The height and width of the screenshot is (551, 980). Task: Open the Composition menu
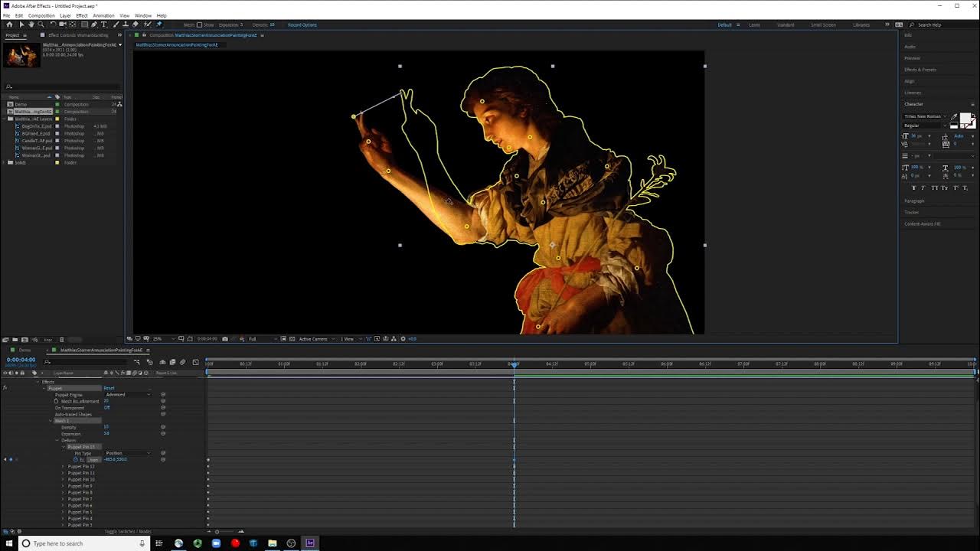(x=41, y=15)
